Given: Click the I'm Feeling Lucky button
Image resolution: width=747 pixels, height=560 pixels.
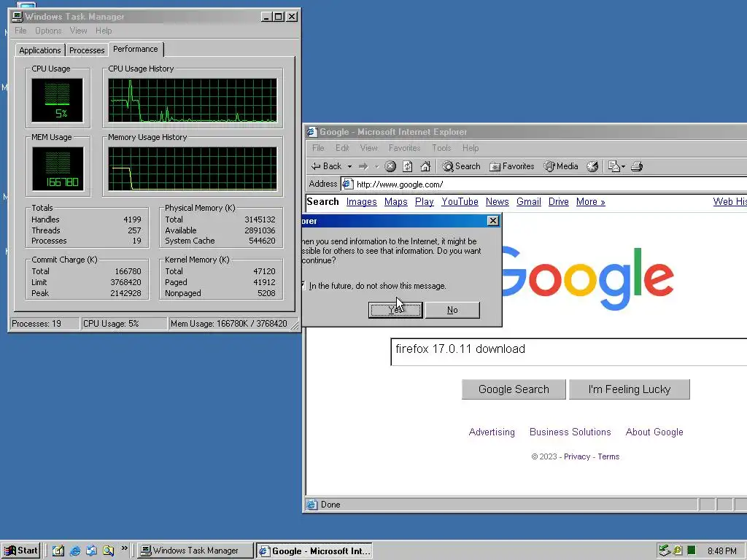Looking at the screenshot, I should 630,389.
